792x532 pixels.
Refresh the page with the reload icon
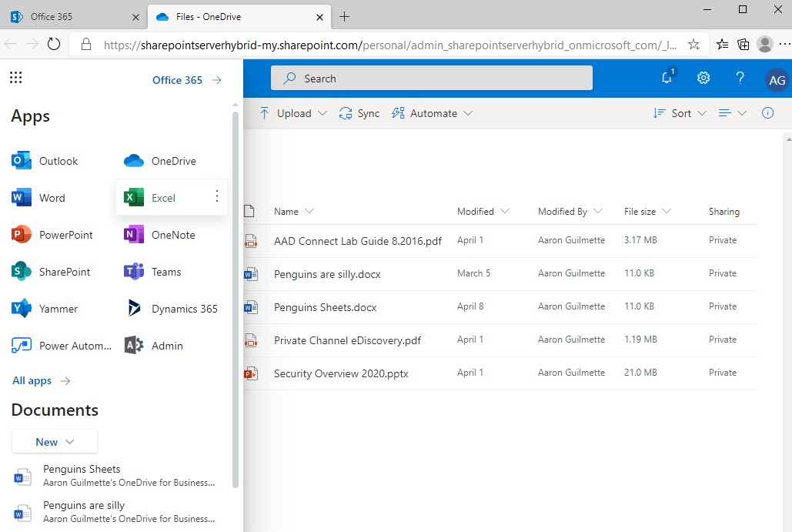[x=54, y=45]
